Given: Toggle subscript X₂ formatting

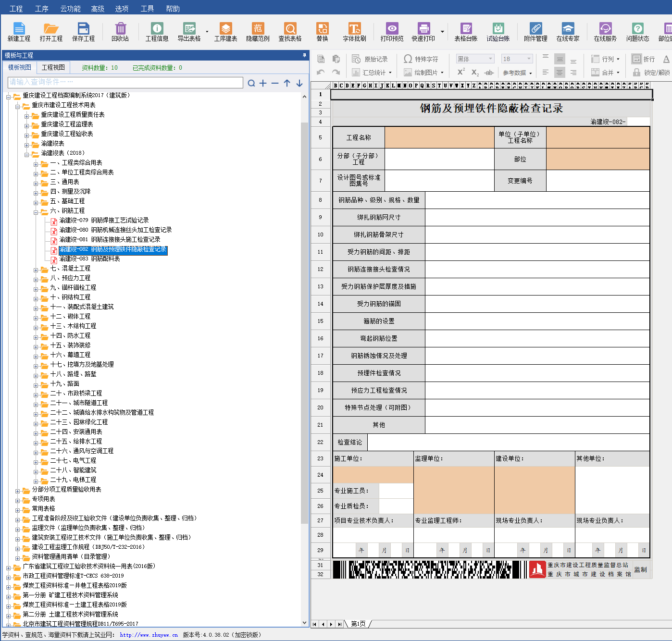Looking at the screenshot, I should pyautogui.click(x=474, y=72).
